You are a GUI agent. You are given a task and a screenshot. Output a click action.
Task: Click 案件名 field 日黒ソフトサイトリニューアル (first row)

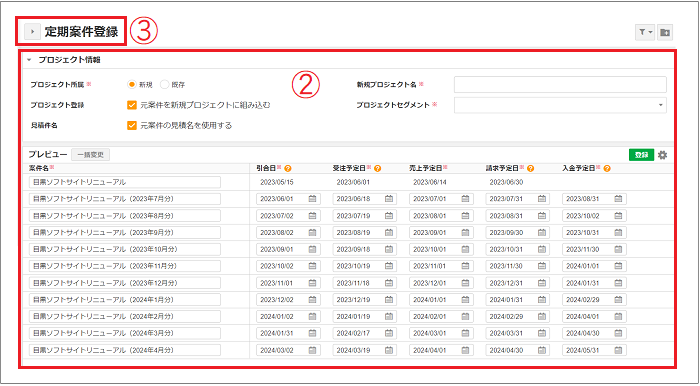[125, 182]
